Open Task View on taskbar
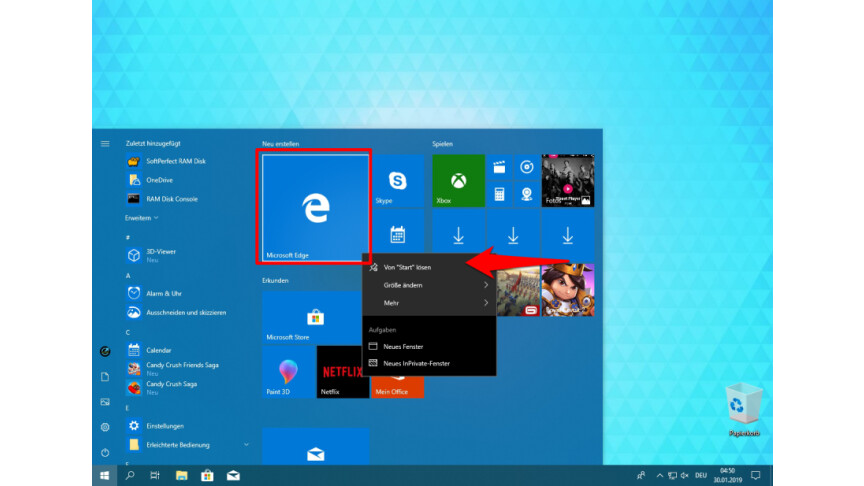Screen dimensions: 864x486 [x=155, y=476]
